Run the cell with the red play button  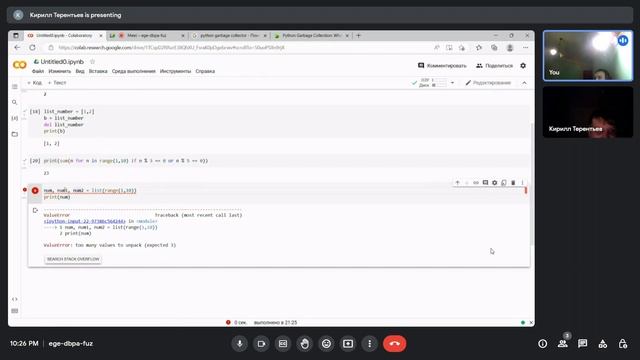[35, 191]
